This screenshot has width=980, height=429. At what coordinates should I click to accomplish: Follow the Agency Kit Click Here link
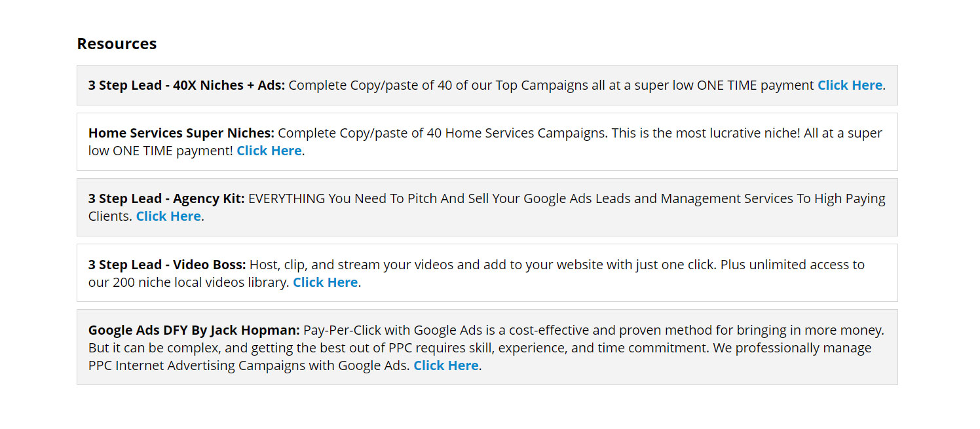(x=168, y=216)
